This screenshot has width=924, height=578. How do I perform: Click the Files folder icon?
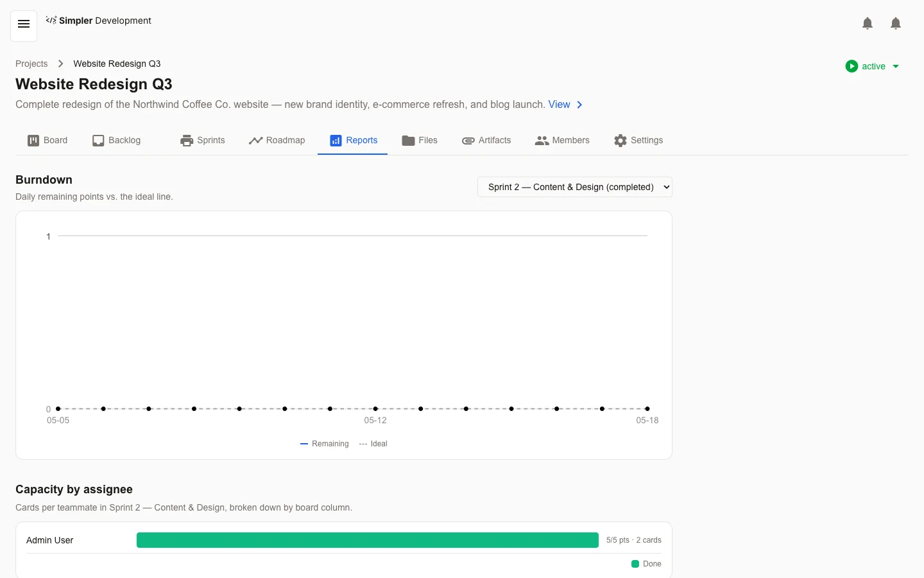(408, 141)
